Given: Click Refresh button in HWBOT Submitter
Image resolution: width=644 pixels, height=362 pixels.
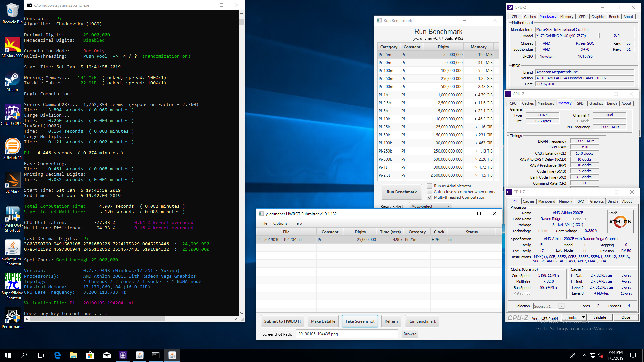Looking at the screenshot, I should pos(391,321).
